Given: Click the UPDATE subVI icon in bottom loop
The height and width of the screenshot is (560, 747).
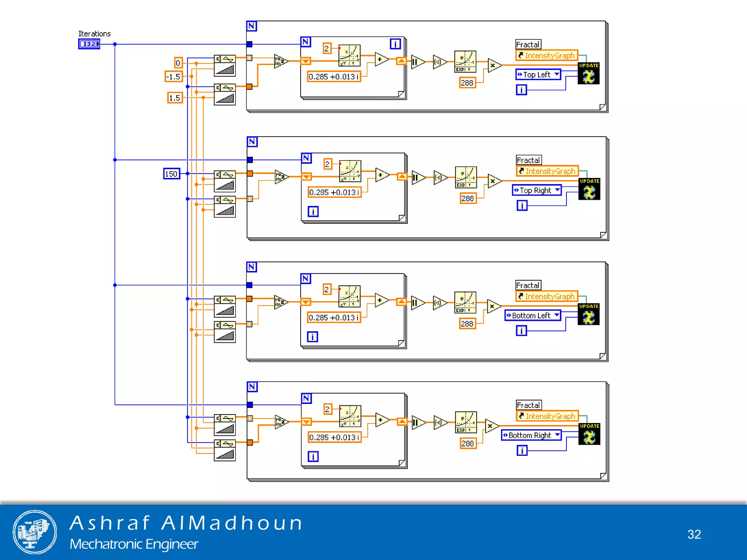Looking at the screenshot, I should 589,434.
